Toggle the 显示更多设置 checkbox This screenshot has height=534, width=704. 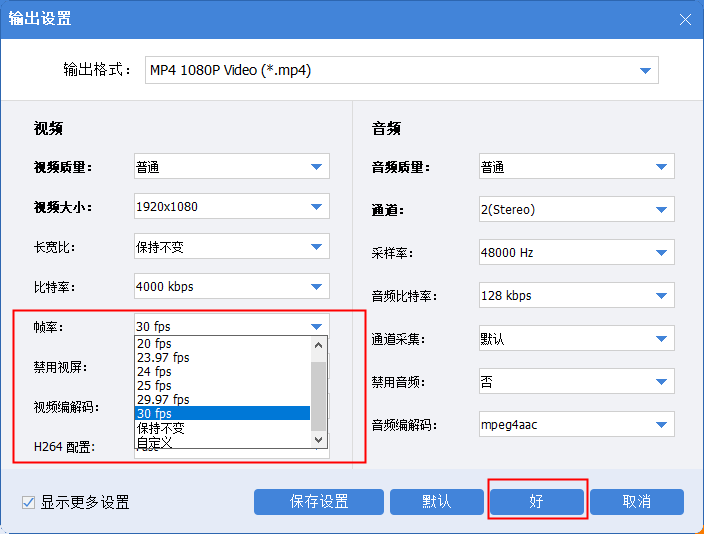coord(28,502)
